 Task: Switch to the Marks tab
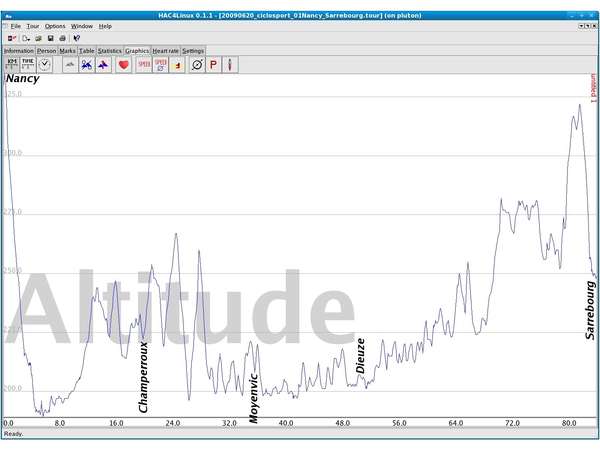click(x=67, y=51)
